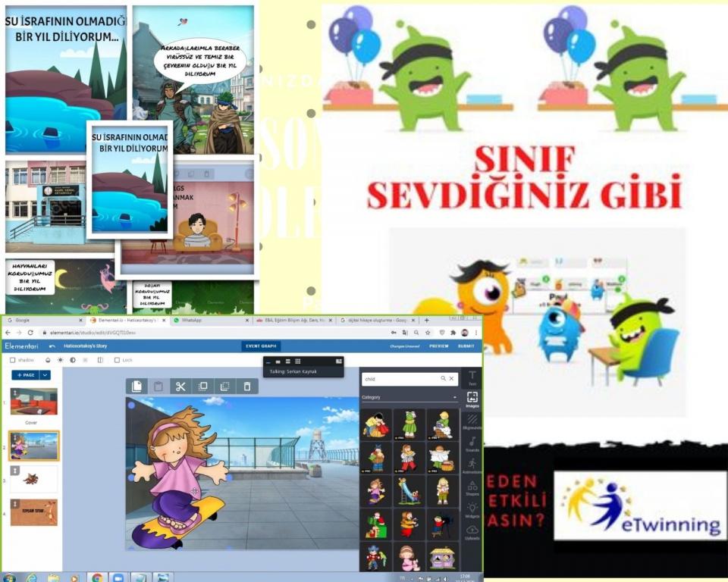728x582 pixels.
Task: Open the Shapes panel in sidebar
Action: point(472,488)
